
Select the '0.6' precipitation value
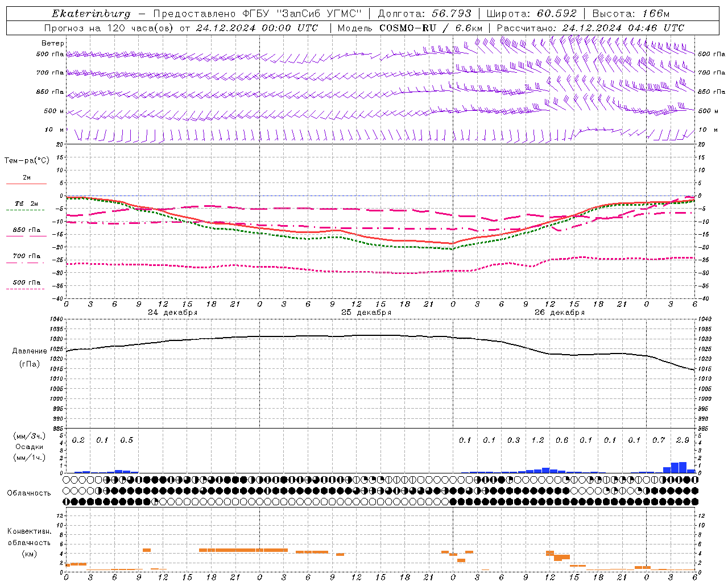click(562, 440)
